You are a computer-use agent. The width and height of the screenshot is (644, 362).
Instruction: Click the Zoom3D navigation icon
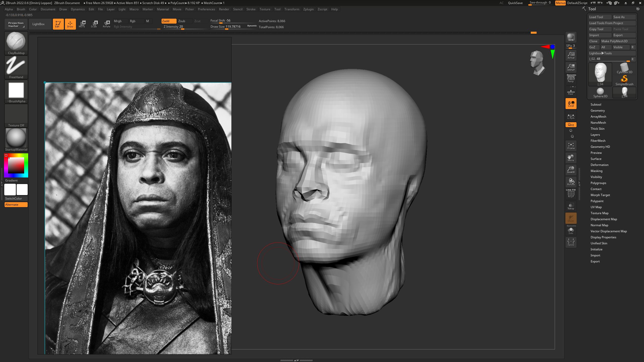coord(571,170)
